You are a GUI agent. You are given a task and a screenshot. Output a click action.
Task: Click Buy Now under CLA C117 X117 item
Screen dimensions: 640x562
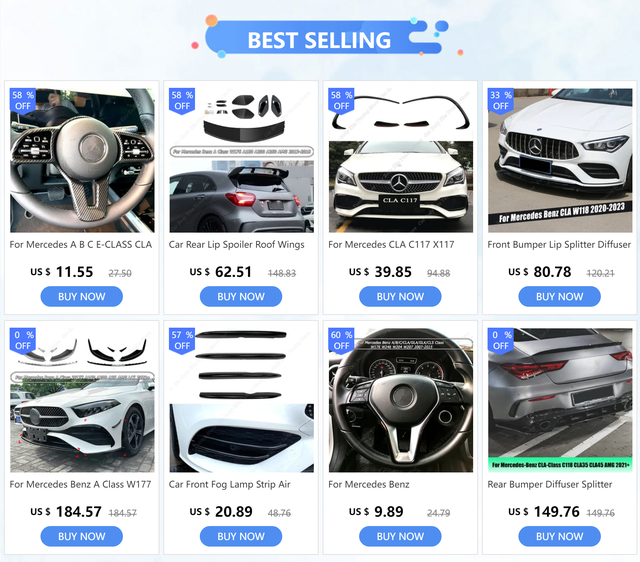click(x=400, y=297)
